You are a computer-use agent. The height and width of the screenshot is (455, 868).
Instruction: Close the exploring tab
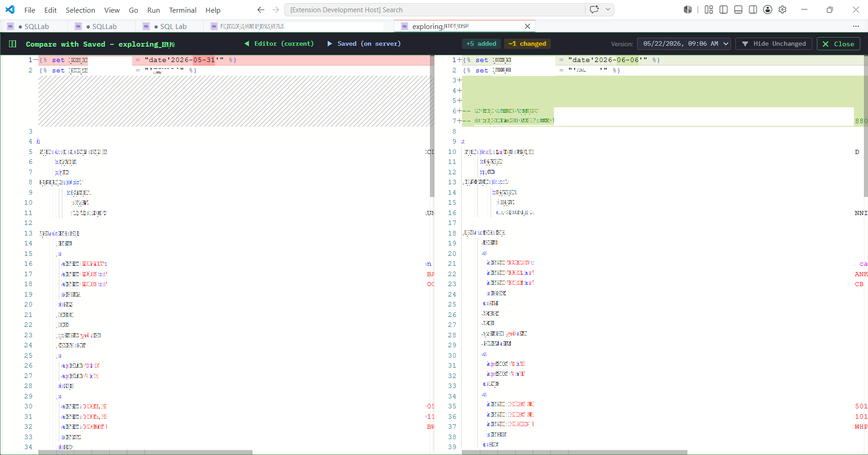527,26
